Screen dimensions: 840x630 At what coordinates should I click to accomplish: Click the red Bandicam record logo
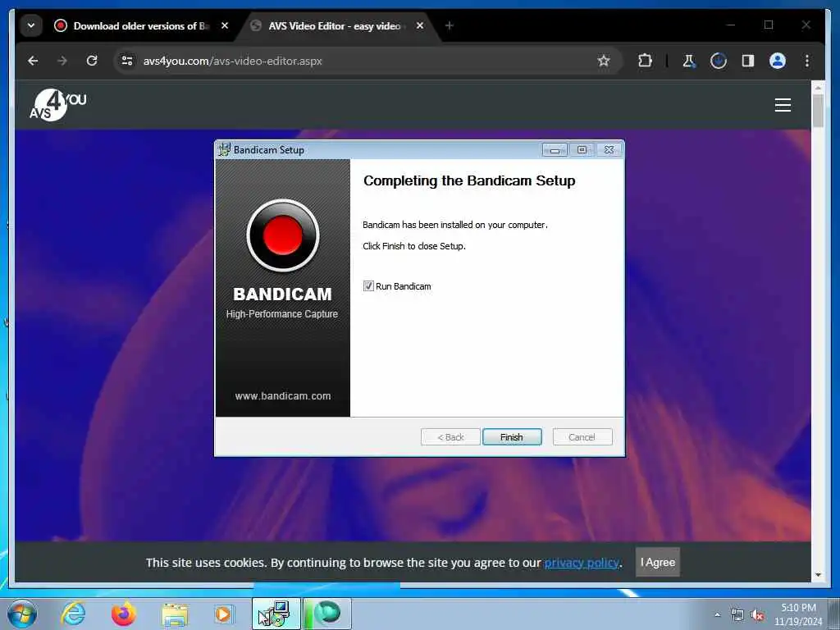[283, 235]
